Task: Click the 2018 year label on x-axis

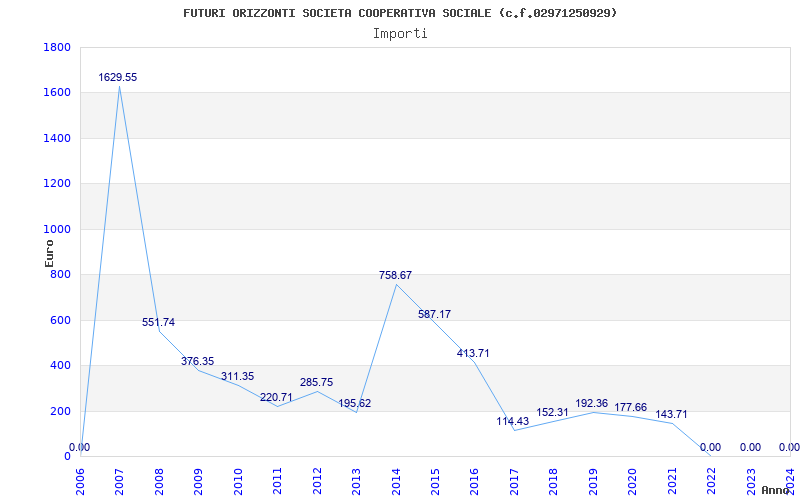Action: click(x=554, y=482)
